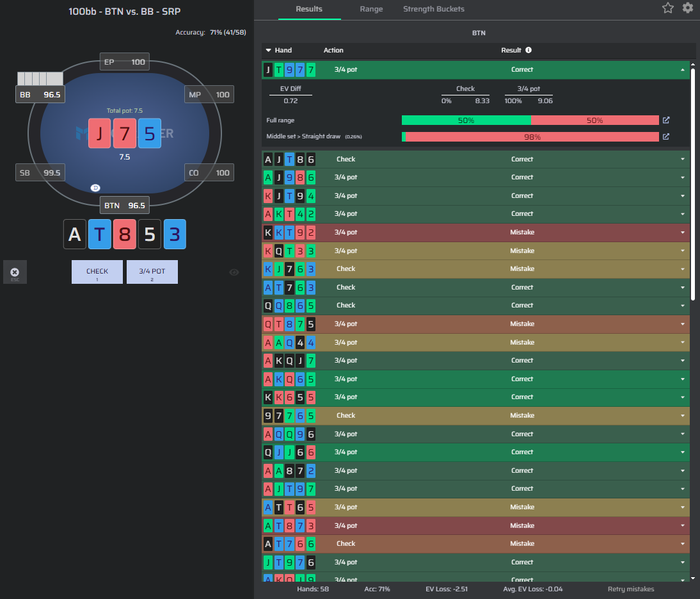Viewport: 700px width, 599px height.
Task: Sort by Hand column arrow
Action: point(268,50)
